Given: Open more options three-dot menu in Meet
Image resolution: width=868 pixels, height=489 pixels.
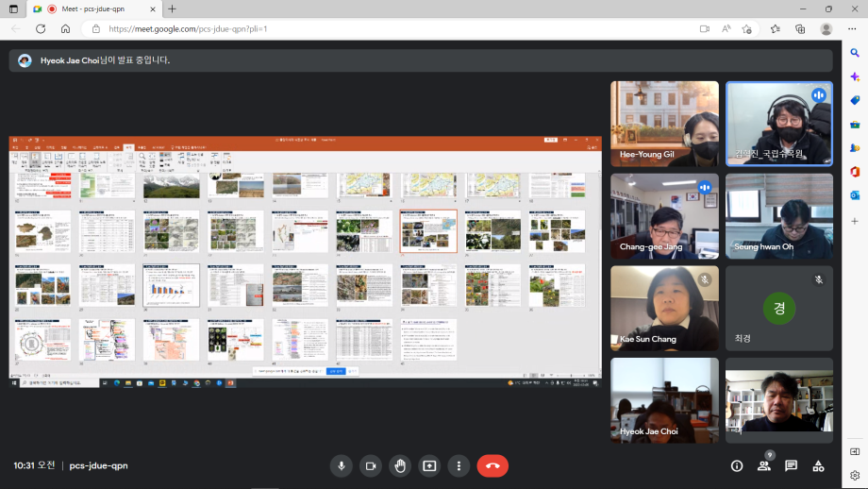Looking at the screenshot, I should click(459, 465).
